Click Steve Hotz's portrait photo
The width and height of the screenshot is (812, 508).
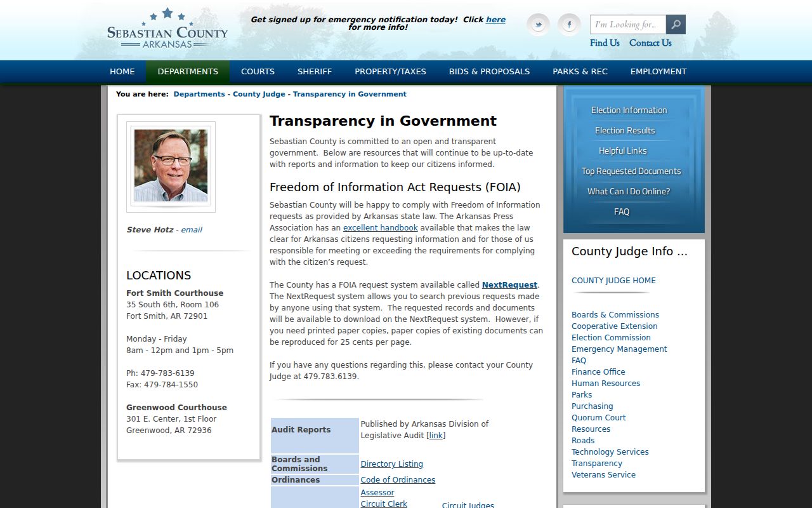tap(171, 166)
